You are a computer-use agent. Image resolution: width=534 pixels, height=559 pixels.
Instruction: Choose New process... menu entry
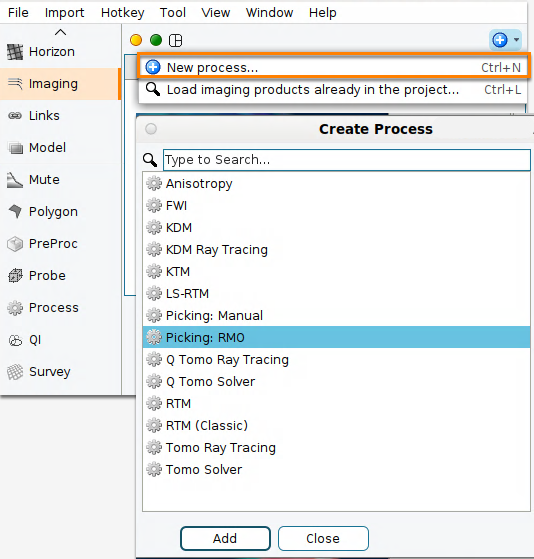point(334,67)
